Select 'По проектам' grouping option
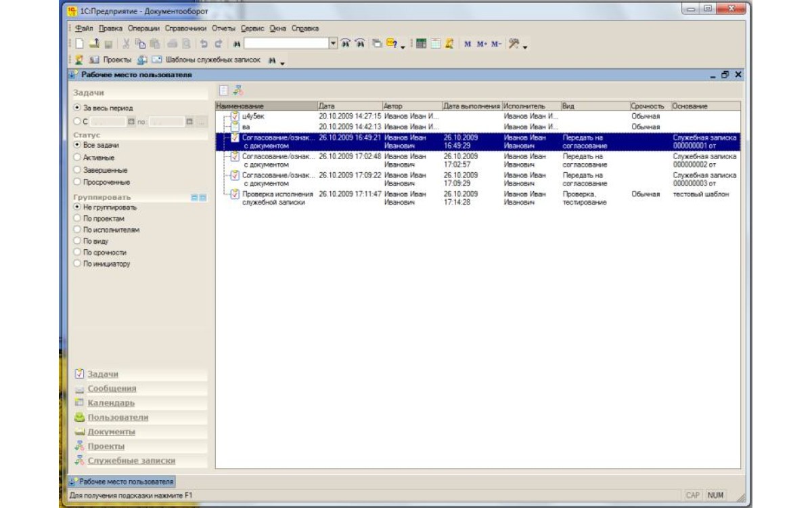812x508 pixels. (x=77, y=219)
